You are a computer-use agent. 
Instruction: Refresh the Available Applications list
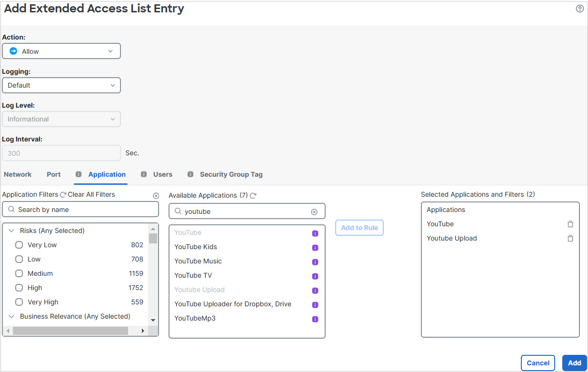(x=253, y=195)
